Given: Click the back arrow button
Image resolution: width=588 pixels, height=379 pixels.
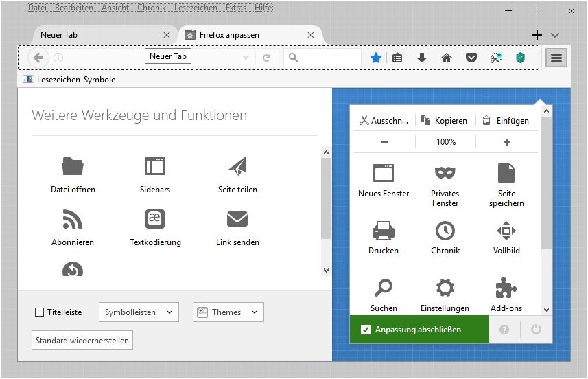Looking at the screenshot, I should pyautogui.click(x=38, y=58).
